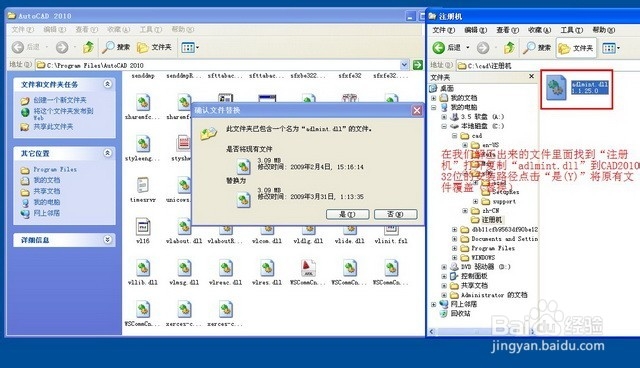This screenshot has width=640, height=368.
Task: Click Forward arrow in AutoCAD 2010 window
Action: coord(62,47)
